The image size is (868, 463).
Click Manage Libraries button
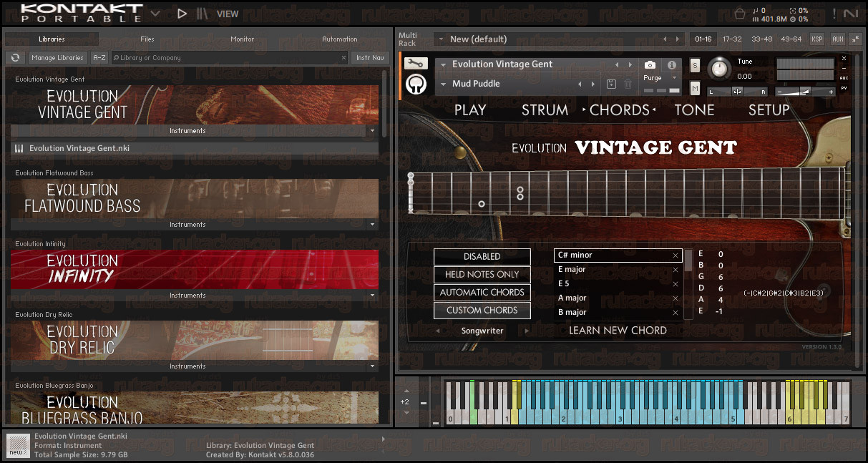tap(58, 58)
